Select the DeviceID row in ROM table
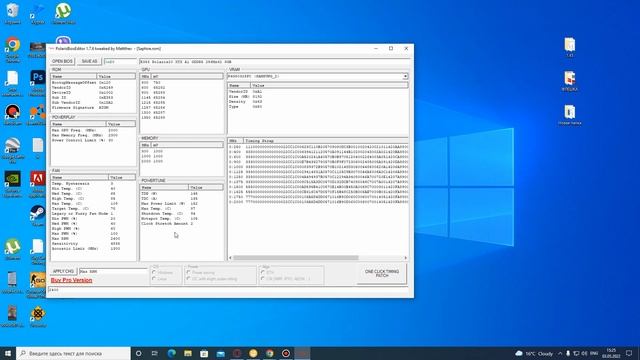The height and width of the screenshot is (360, 640). click(x=93, y=93)
